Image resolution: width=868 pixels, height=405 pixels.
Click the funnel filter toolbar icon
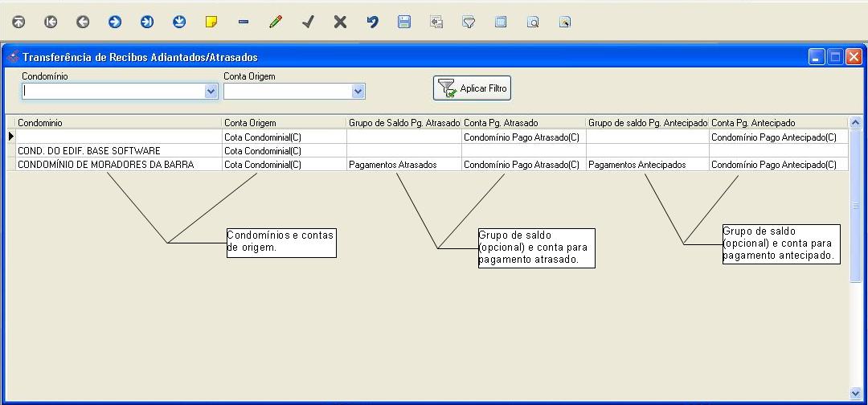(x=469, y=22)
